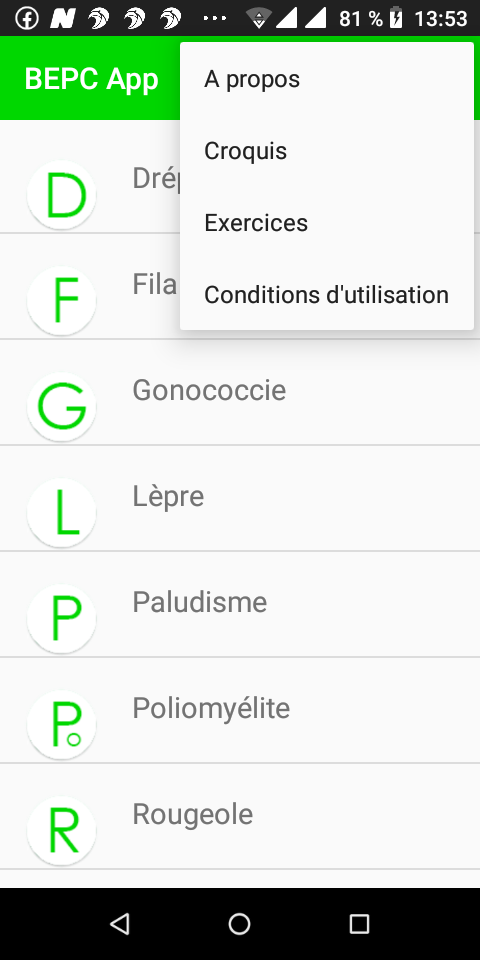
Task: Select Exercices in the popup menu
Action: tap(327, 223)
